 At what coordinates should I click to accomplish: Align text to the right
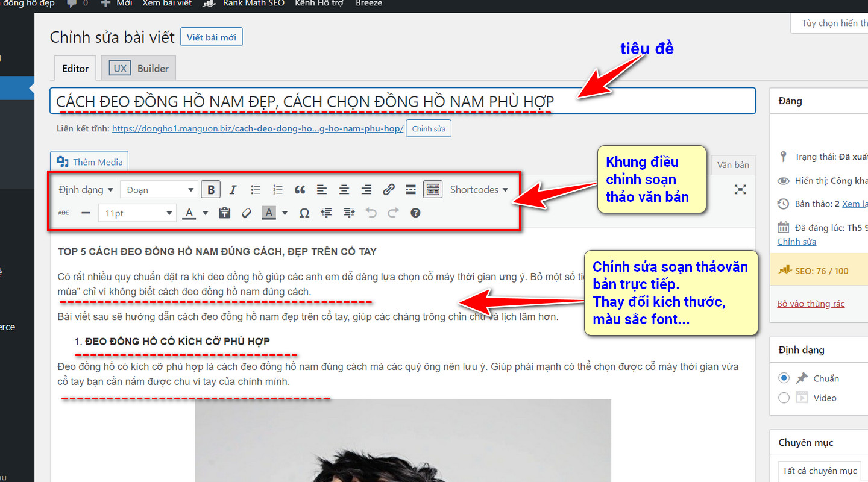click(366, 190)
